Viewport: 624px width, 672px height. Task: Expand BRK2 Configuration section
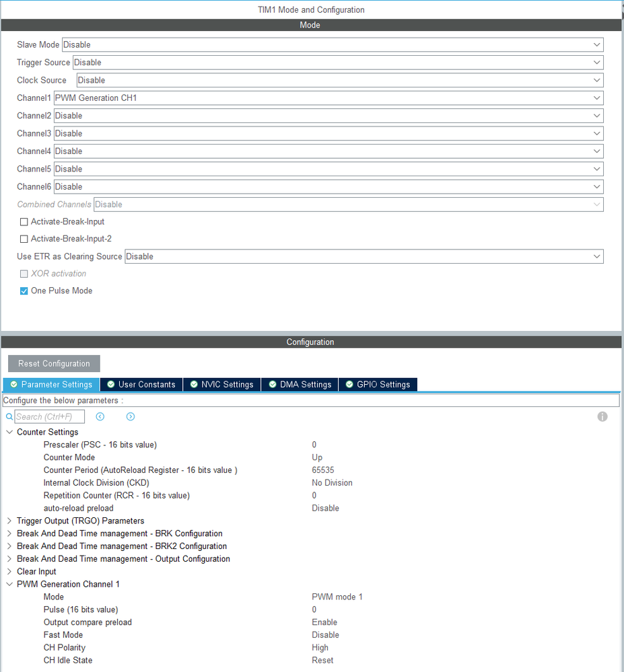coord(9,546)
